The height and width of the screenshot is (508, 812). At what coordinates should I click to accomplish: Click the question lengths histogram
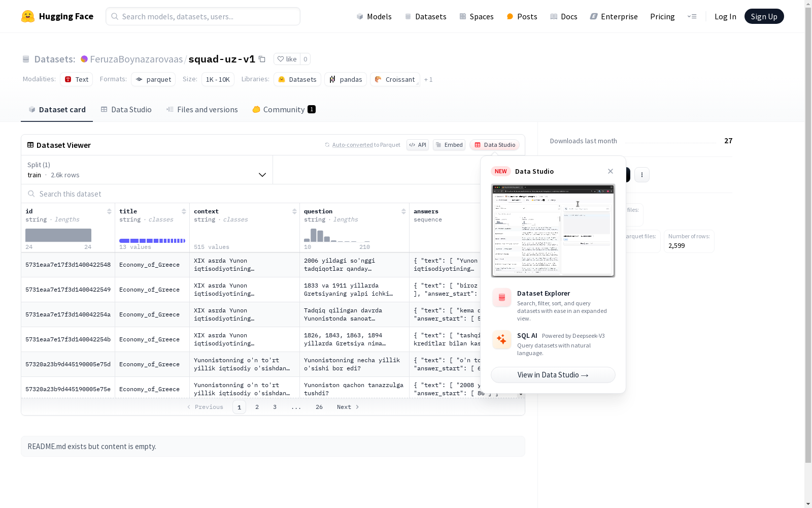[337, 235]
